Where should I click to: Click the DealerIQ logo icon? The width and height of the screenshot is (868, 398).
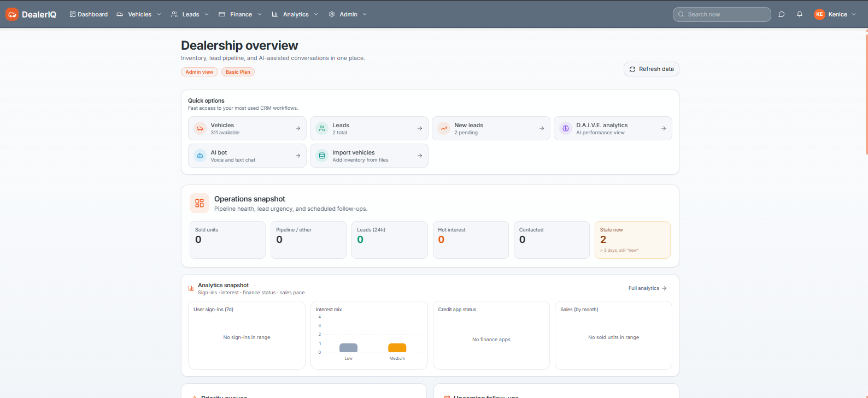pyautogui.click(x=12, y=14)
